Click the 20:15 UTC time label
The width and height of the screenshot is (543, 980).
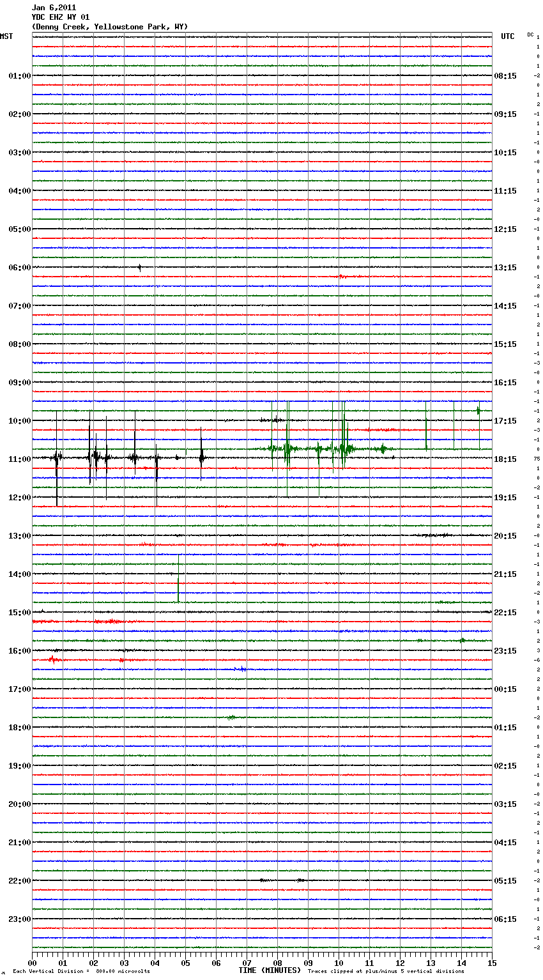[x=505, y=536]
